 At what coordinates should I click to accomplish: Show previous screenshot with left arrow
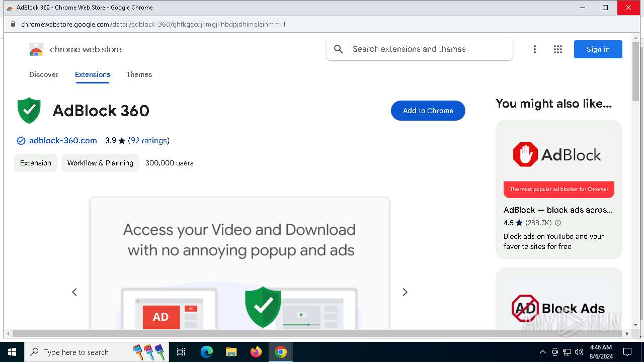click(74, 292)
